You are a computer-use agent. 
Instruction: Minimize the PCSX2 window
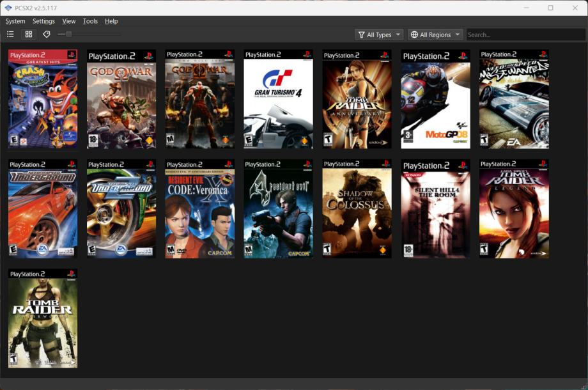click(527, 8)
